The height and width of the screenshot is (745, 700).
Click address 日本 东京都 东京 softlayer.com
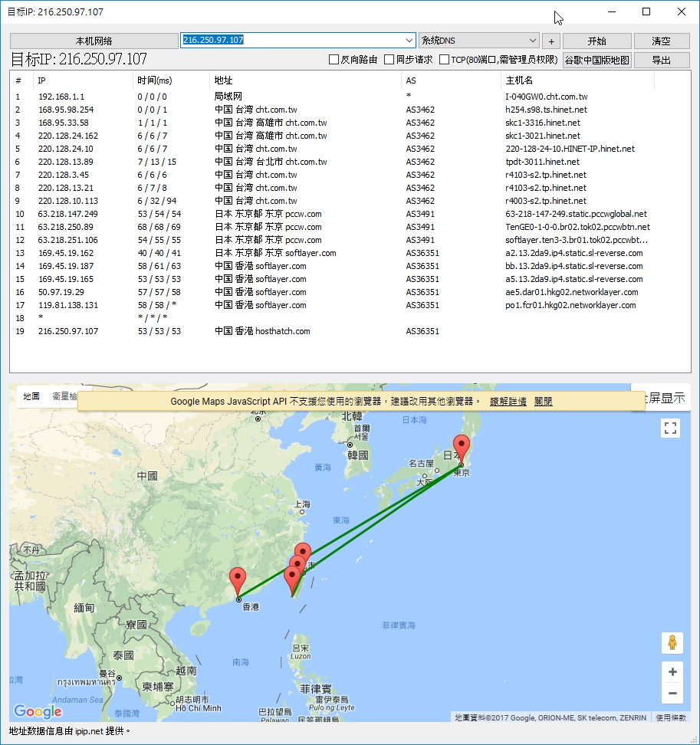[275, 253]
